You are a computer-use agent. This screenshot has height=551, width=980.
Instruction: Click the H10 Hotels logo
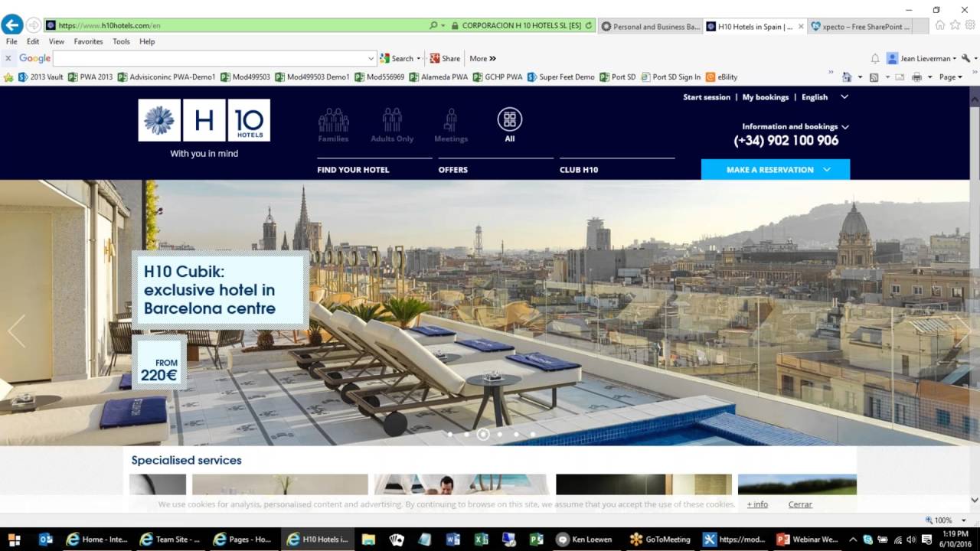coord(204,120)
